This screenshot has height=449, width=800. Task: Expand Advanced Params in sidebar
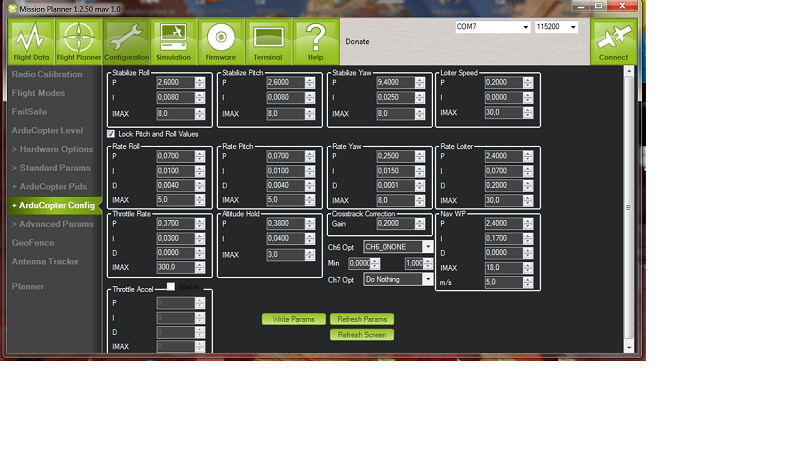click(x=53, y=224)
